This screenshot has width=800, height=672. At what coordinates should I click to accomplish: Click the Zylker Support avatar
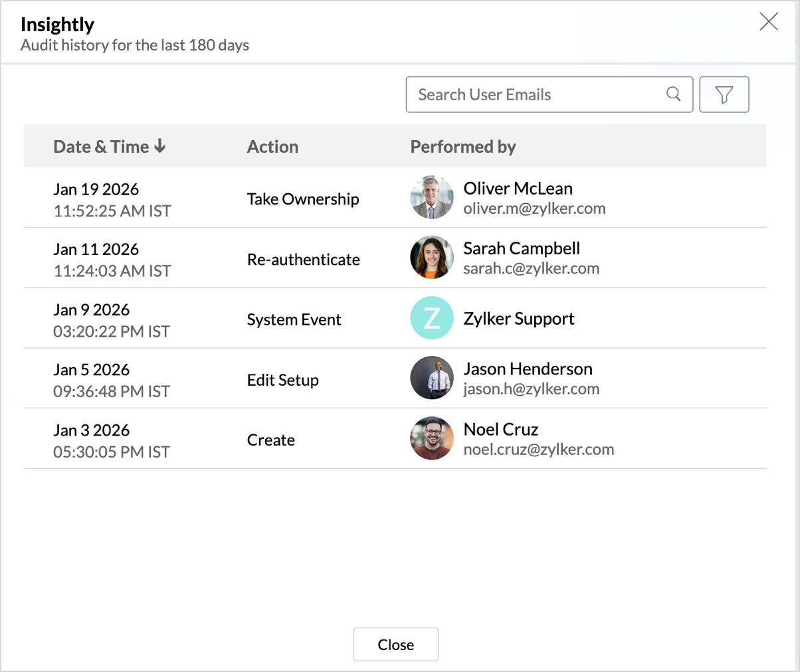click(x=432, y=318)
